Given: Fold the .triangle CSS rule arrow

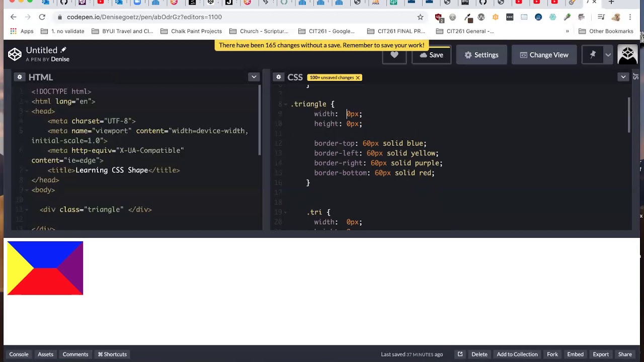Looking at the screenshot, I should coord(286,104).
